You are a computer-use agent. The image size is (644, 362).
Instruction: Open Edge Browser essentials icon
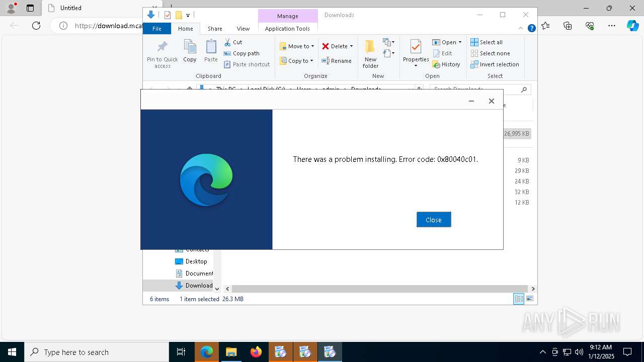click(x=590, y=26)
